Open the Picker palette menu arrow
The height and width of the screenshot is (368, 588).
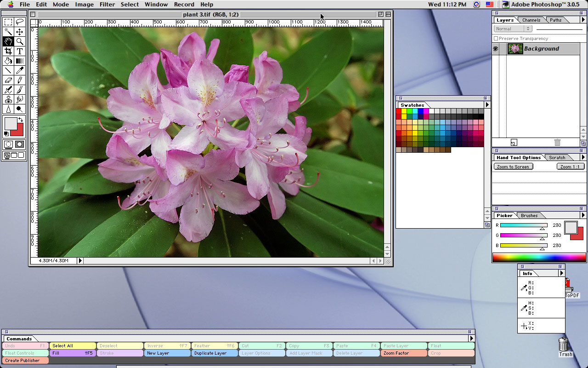tap(583, 215)
